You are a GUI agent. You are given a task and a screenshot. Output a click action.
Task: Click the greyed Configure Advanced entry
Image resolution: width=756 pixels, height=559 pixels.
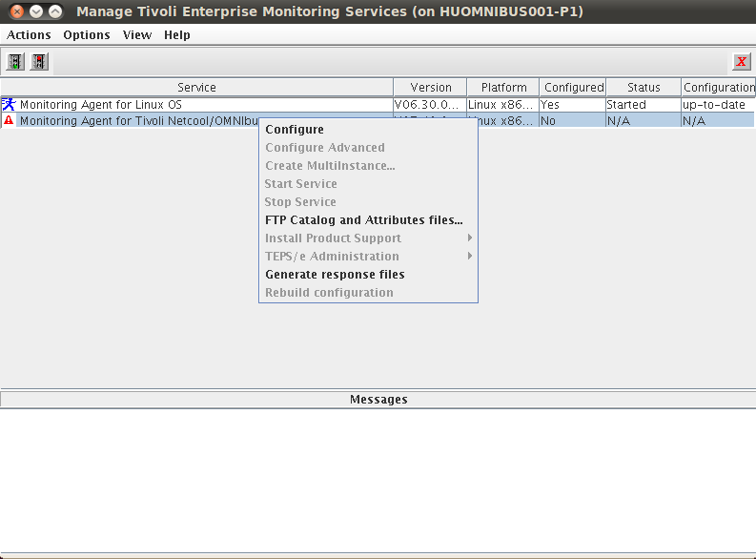tap(368, 148)
